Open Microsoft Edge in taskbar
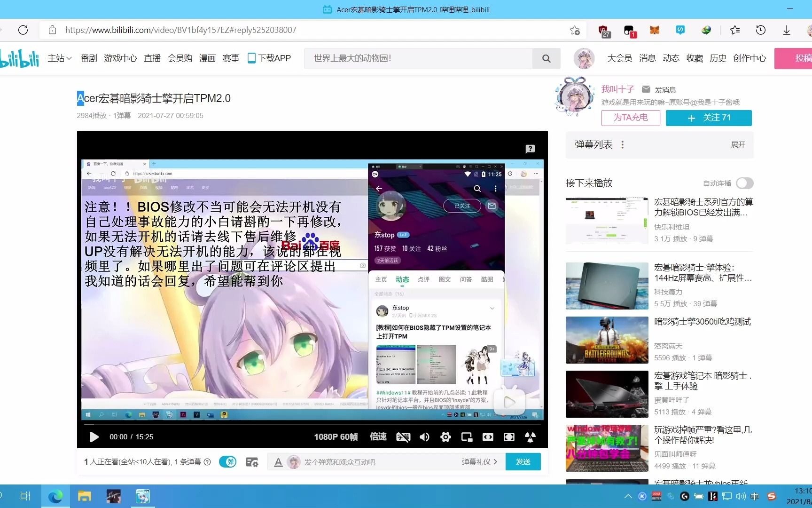 tap(55, 496)
